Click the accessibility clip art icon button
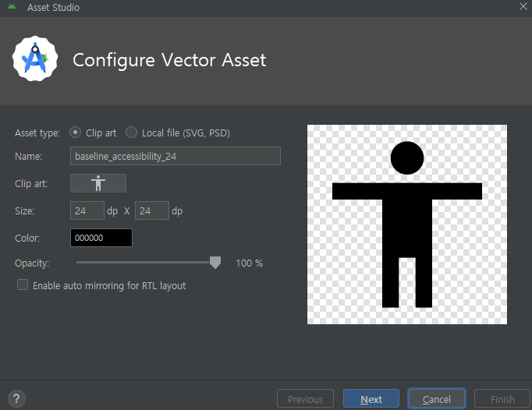Viewport: 532px width, 410px height. (98, 183)
